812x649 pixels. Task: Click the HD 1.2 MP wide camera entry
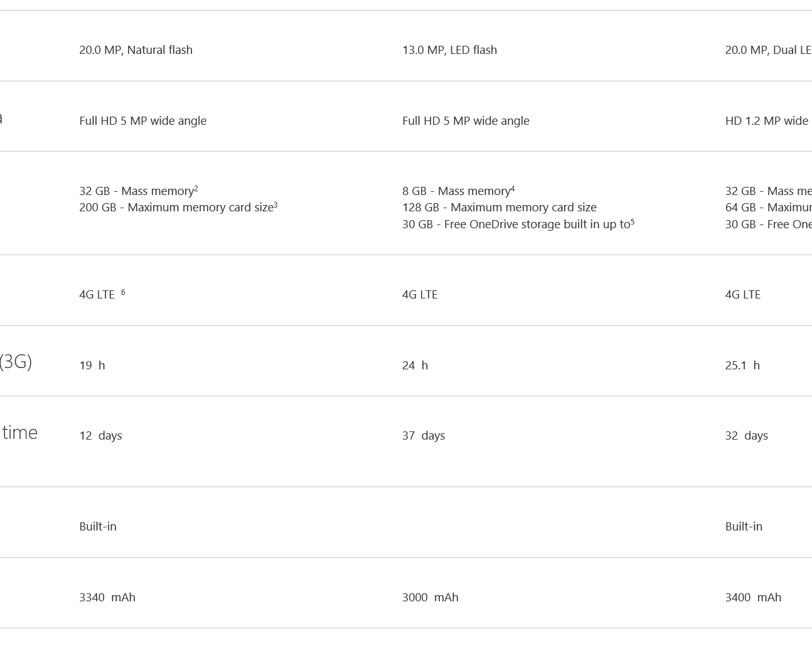(768, 120)
